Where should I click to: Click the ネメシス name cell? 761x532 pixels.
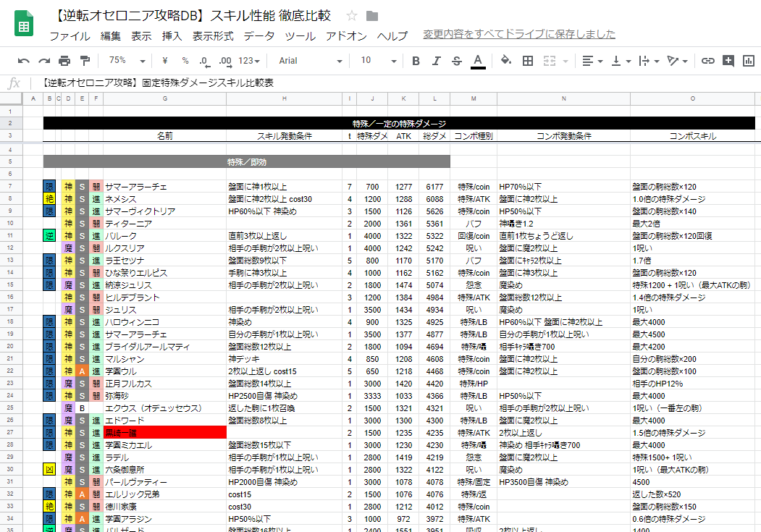click(x=164, y=199)
